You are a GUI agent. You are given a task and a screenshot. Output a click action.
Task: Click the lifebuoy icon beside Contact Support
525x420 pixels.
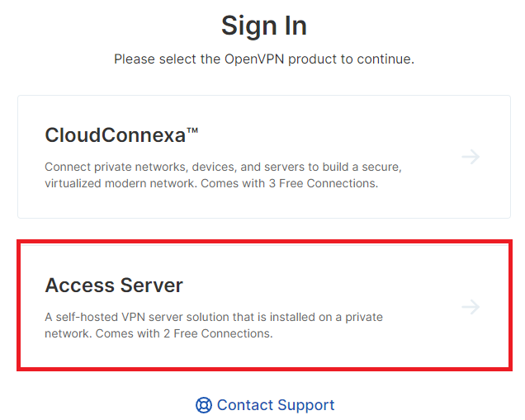[204, 405]
